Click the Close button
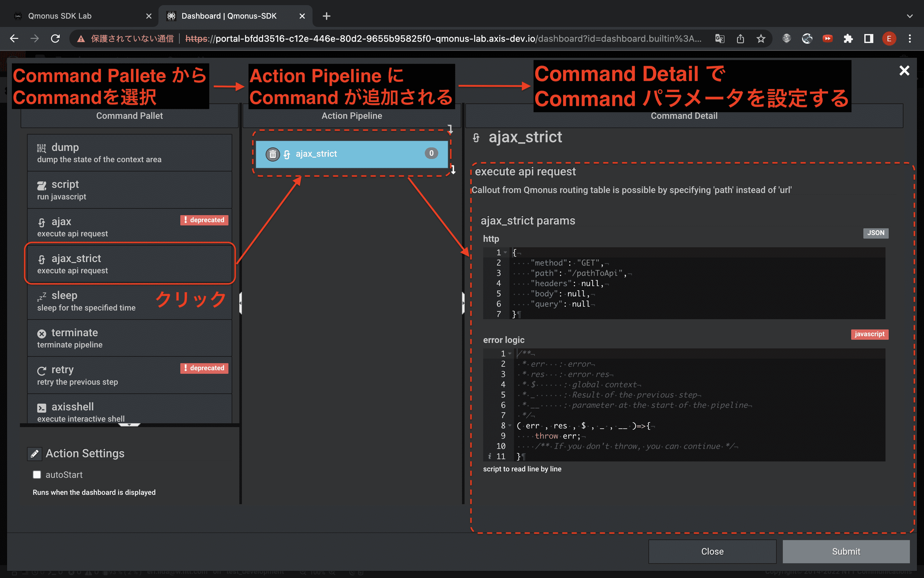The width and height of the screenshot is (924, 578). point(712,551)
